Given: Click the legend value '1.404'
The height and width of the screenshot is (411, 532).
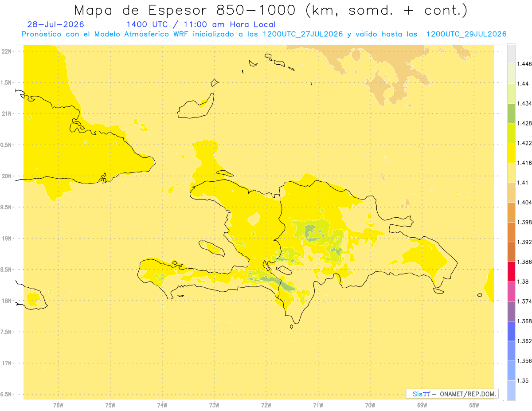Looking at the screenshot, I should pos(524,202).
